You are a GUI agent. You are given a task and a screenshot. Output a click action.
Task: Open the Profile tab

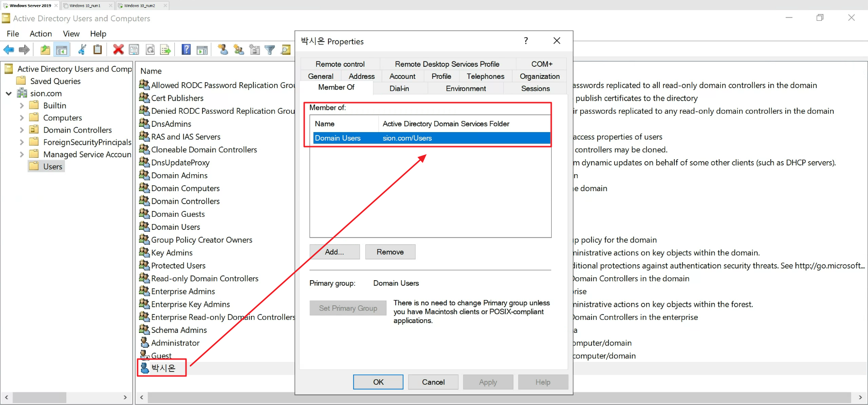441,76
